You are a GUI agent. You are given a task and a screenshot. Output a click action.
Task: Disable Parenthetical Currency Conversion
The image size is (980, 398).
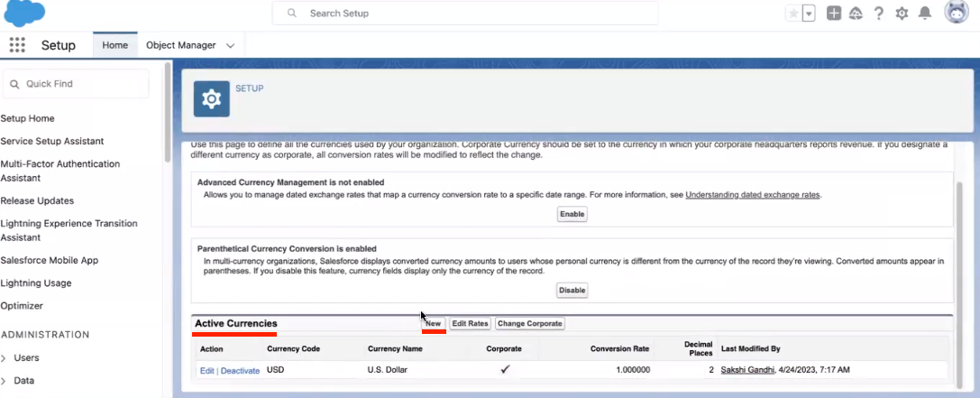(x=572, y=291)
